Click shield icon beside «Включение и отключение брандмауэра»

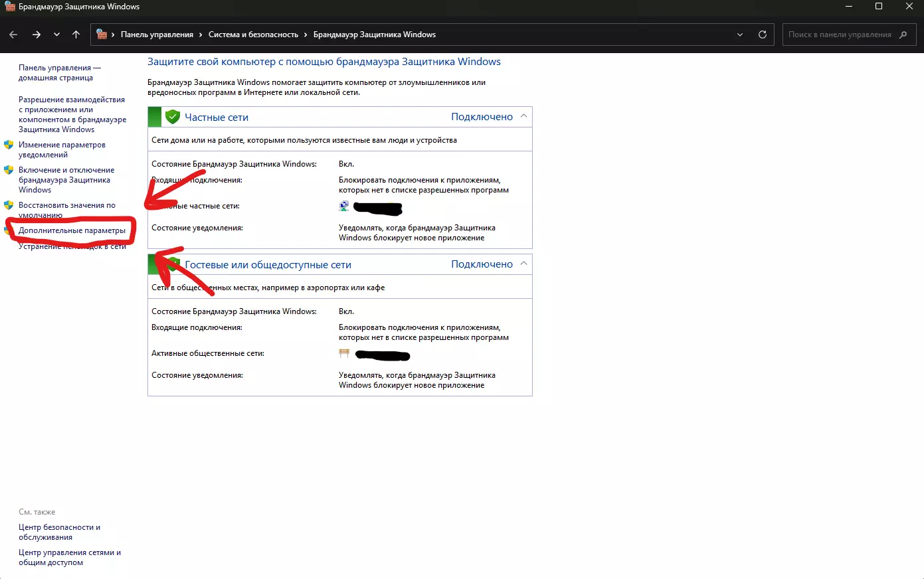pos(9,170)
